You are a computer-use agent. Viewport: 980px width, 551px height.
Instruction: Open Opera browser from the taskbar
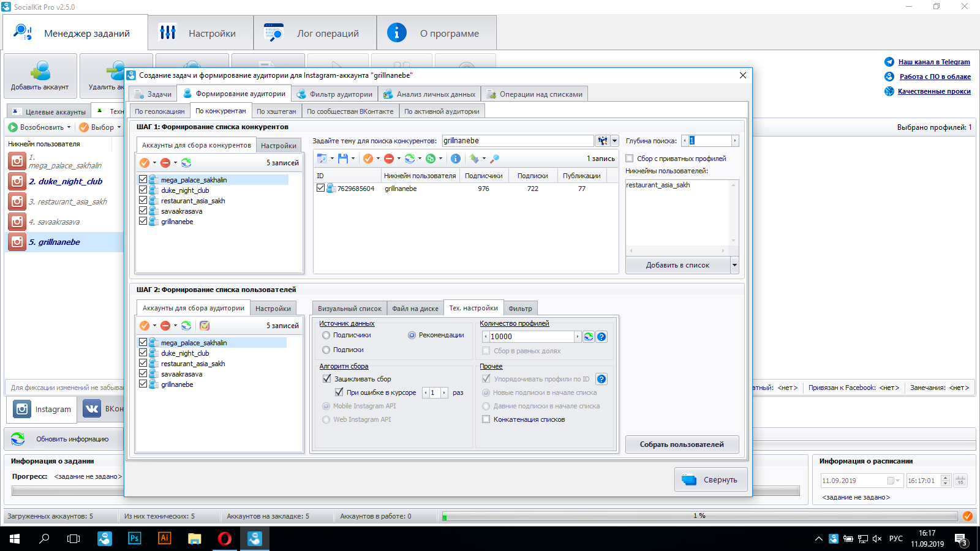tap(225, 539)
